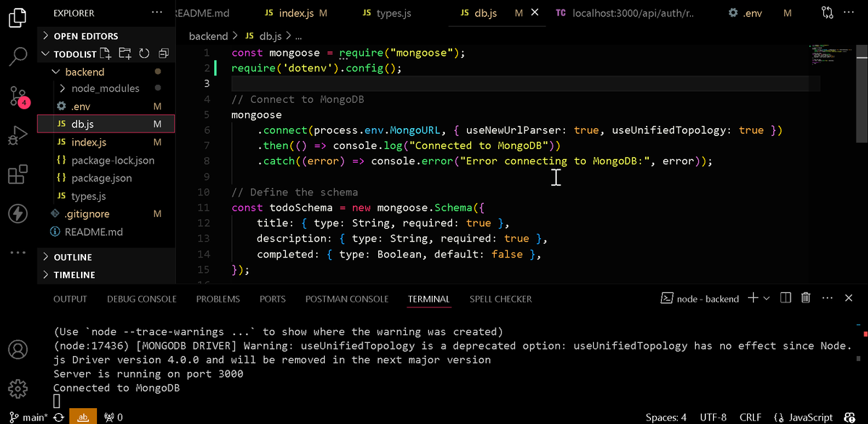This screenshot has height=424, width=868.
Task: Click the main* git branch in status bar
Action: [28, 417]
